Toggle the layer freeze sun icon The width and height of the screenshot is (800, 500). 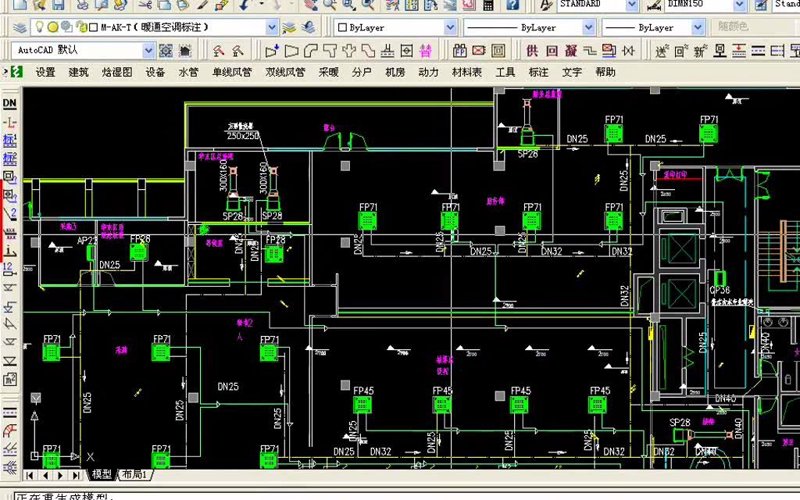[53, 27]
